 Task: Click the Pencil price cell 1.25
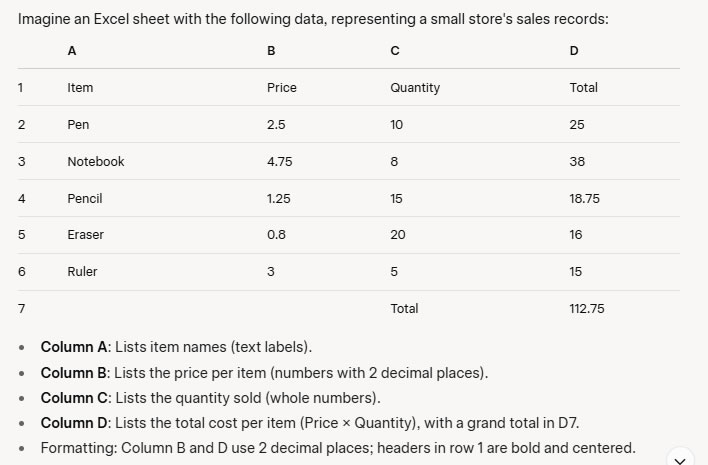click(279, 199)
